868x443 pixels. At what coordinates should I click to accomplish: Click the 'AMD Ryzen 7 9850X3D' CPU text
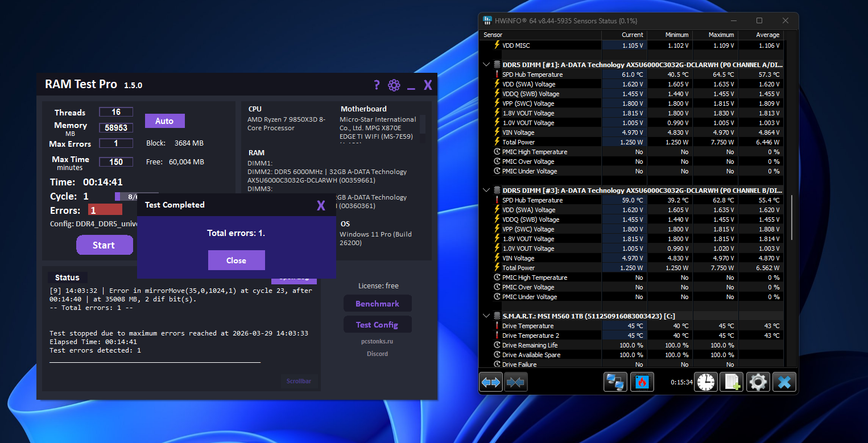[287, 123]
